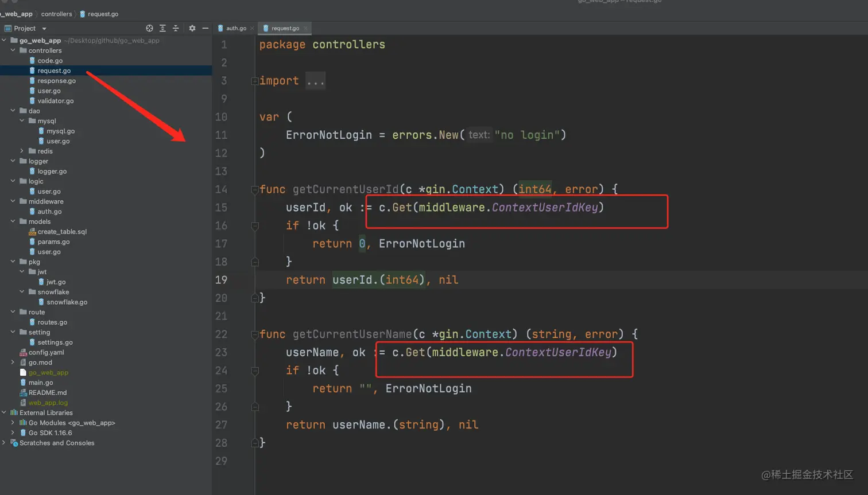Open routes.go in route folder

click(52, 322)
